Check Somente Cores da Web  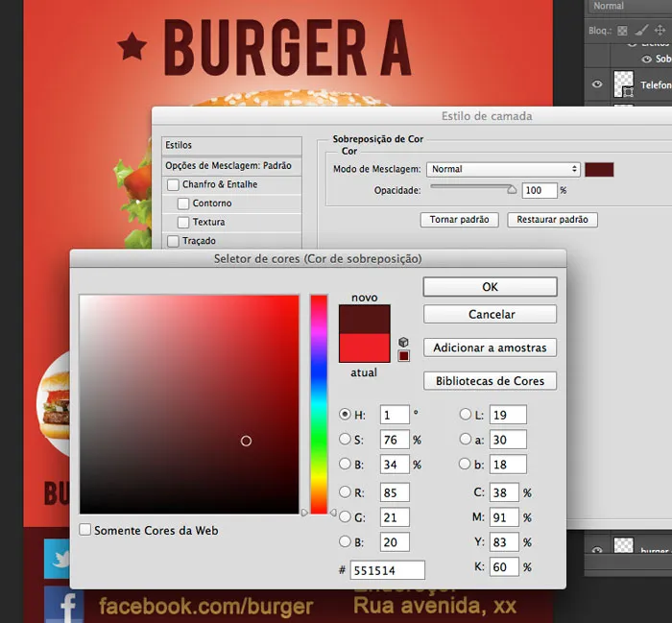84,530
